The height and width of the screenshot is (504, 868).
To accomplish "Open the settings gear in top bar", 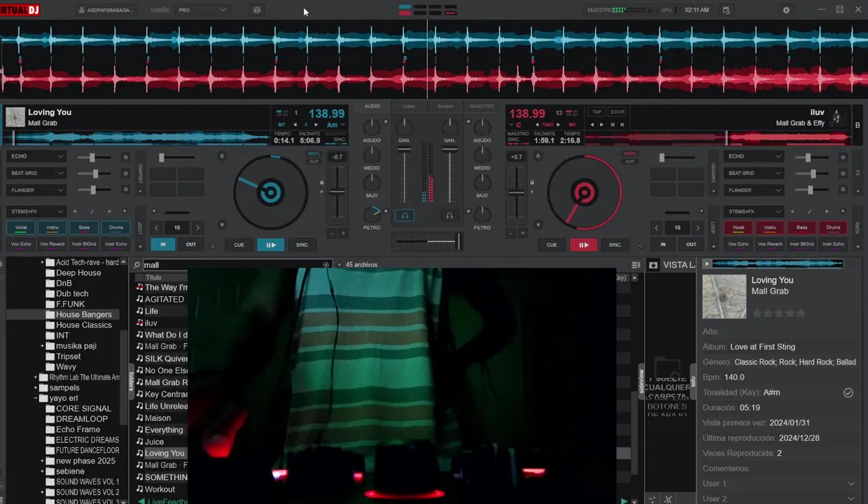I will tap(786, 10).
